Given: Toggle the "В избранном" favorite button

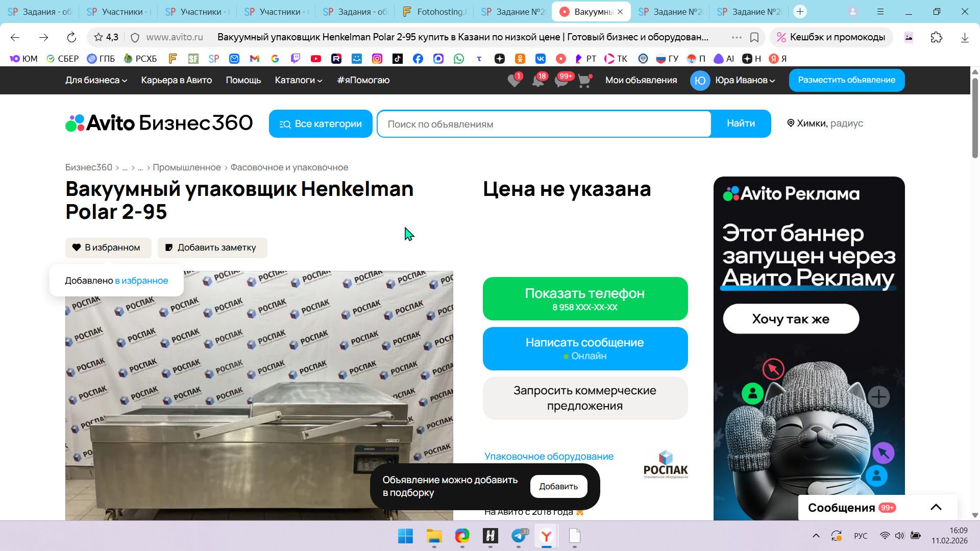Looking at the screenshot, I should [108, 247].
